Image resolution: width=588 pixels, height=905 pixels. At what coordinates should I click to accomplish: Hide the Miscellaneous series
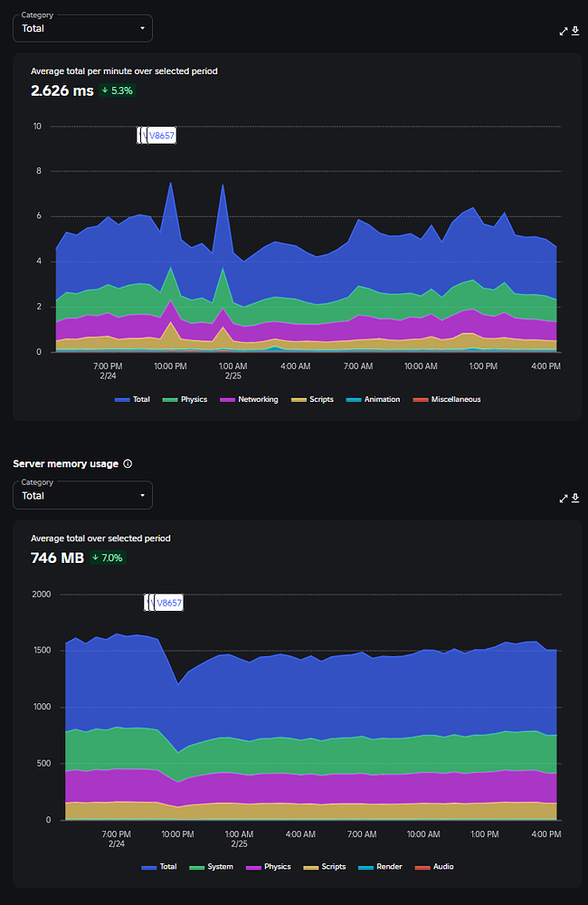pos(447,399)
